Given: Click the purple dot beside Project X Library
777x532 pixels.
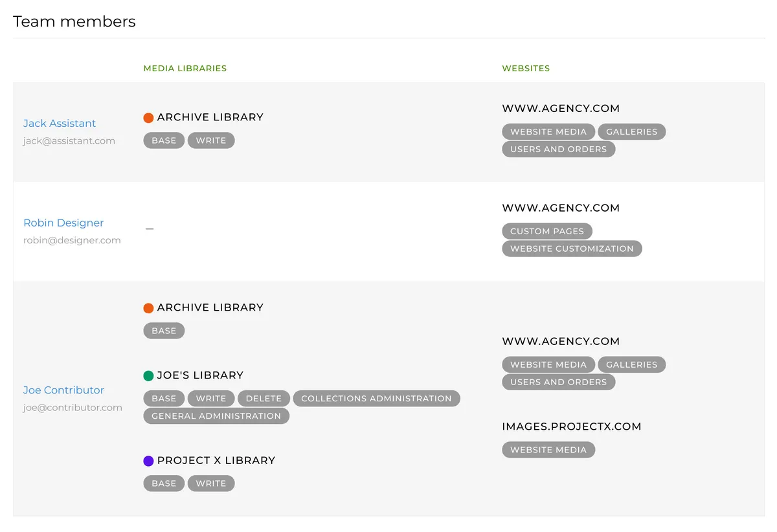Looking at the screenshot, I should click(148, 461).
